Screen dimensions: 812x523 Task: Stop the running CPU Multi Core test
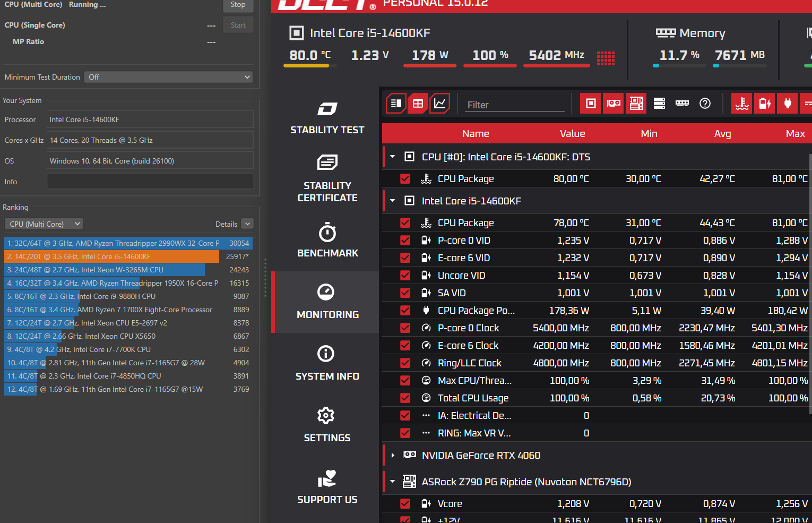(x=238, y=5)
